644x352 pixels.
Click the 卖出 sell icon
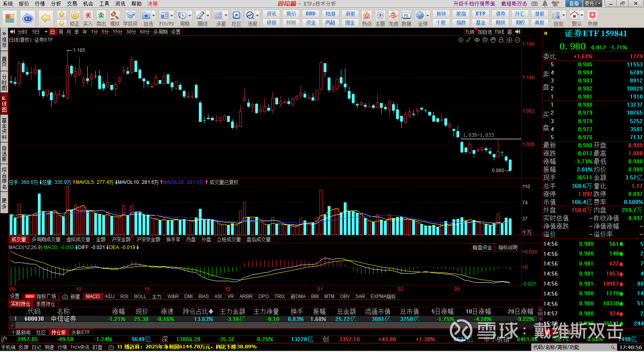point(101,16)
